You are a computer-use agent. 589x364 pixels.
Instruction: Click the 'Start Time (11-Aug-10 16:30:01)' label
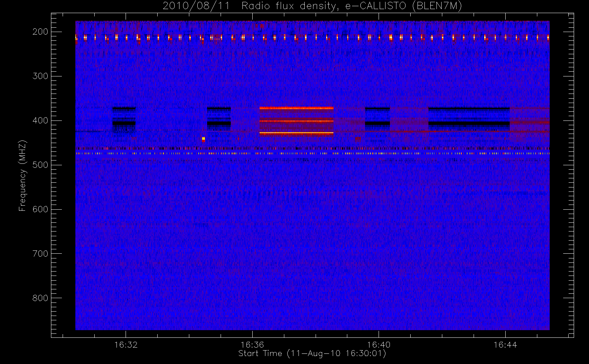[x=312, y=353]
